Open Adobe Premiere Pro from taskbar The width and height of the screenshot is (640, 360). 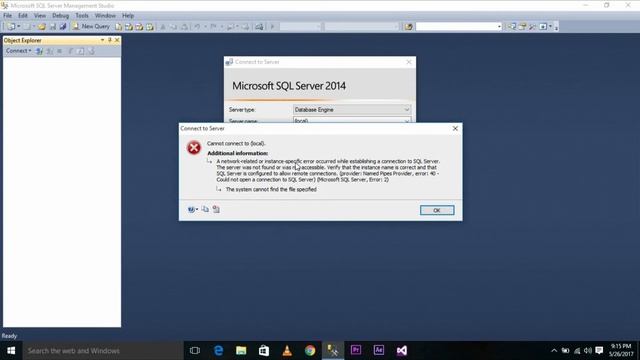click(x=356, y=351)
